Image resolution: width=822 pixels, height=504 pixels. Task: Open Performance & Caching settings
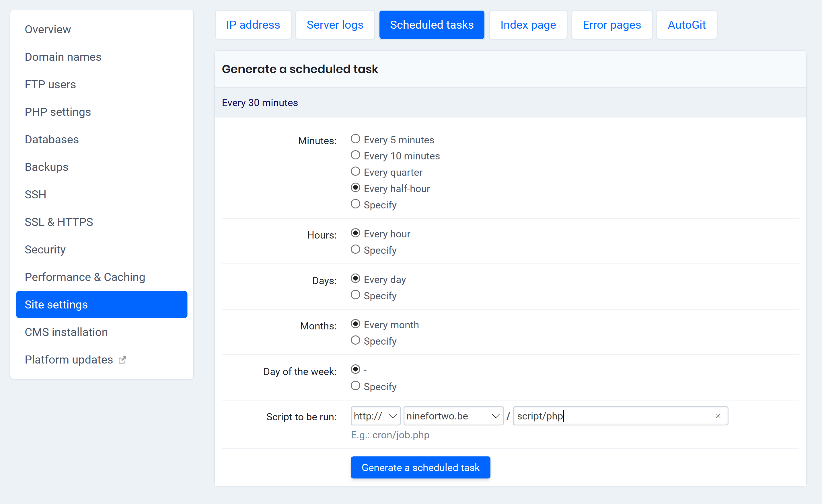click(x=85, y=277)
